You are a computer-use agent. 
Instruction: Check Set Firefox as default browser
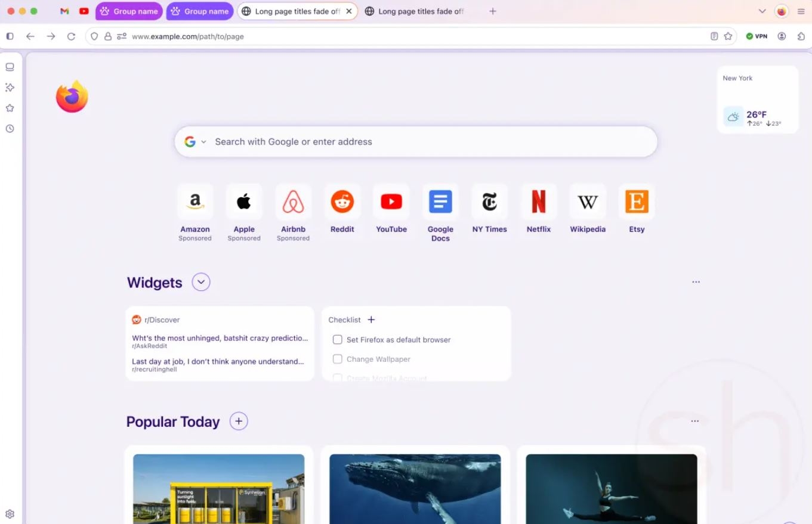click(337, 339)
